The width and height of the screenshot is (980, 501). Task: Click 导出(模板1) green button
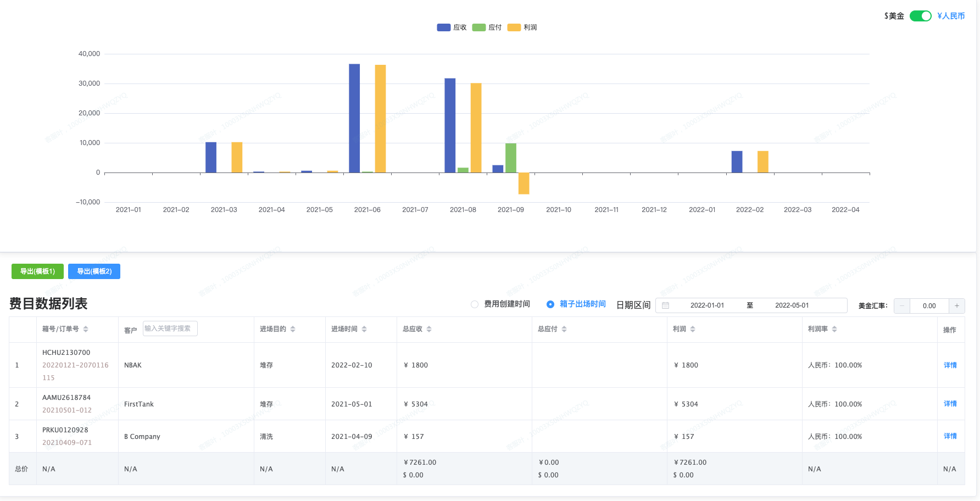click(37, 271)
